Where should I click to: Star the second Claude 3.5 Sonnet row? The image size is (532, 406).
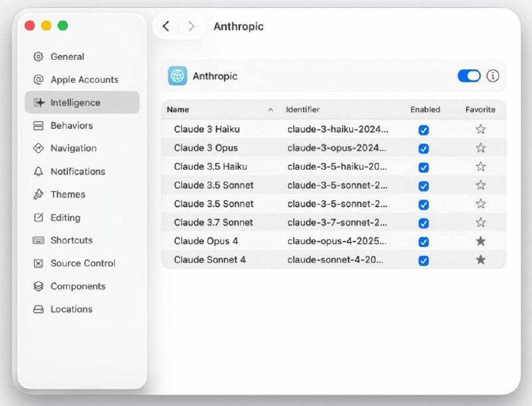pos(480,204)
